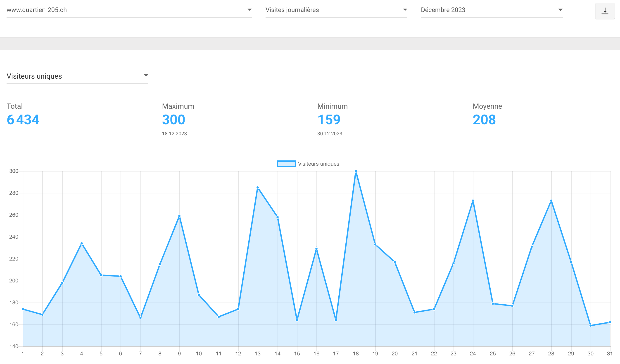
Task: Click the site dropdown arrow
Action: (x=249, y=10)
